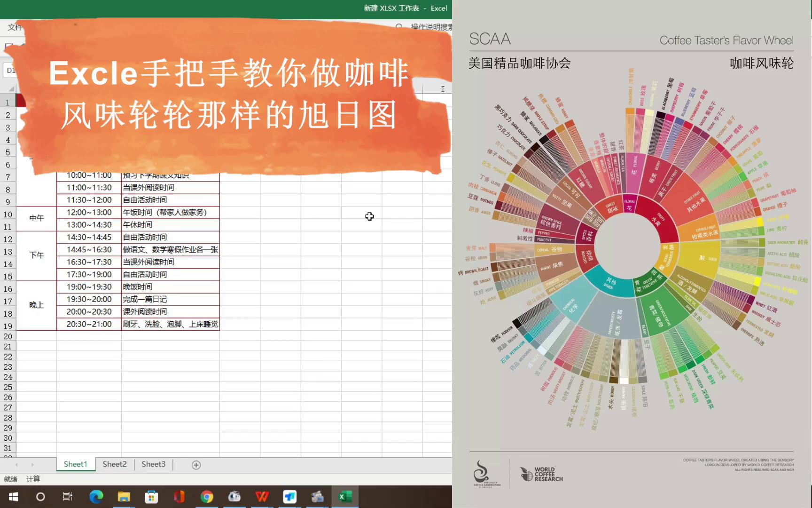Select cell with time 13:00~14:30
The image size is (812, 508).
click(x=89, y=225)
